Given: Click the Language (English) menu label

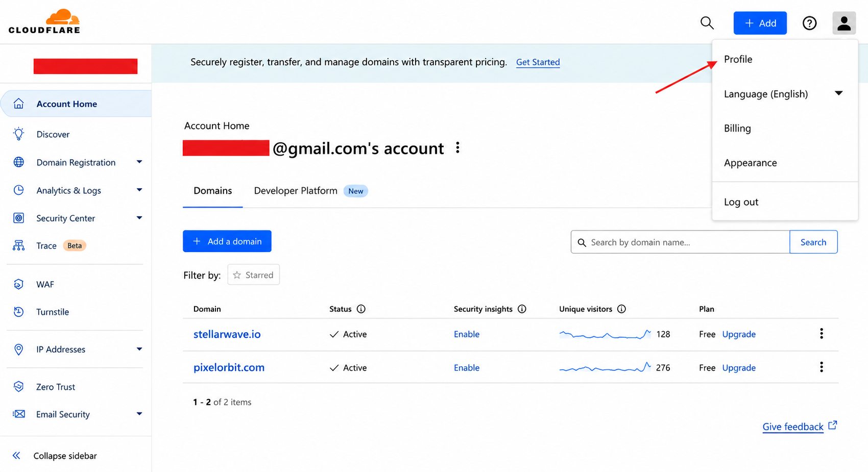Looking at the screenshot, I should click(x=765, y=94).
